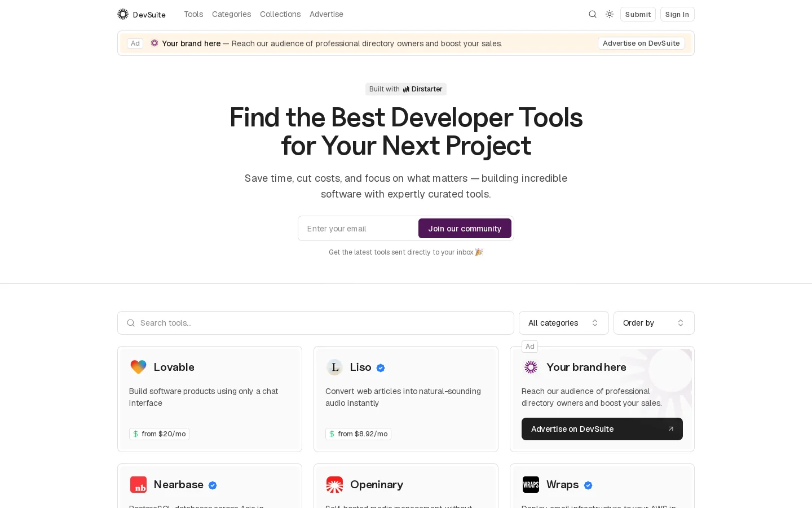Viewport: 812px width, 508px height.
Task: Click Wraps' blue verified badge
Action: 588,485
